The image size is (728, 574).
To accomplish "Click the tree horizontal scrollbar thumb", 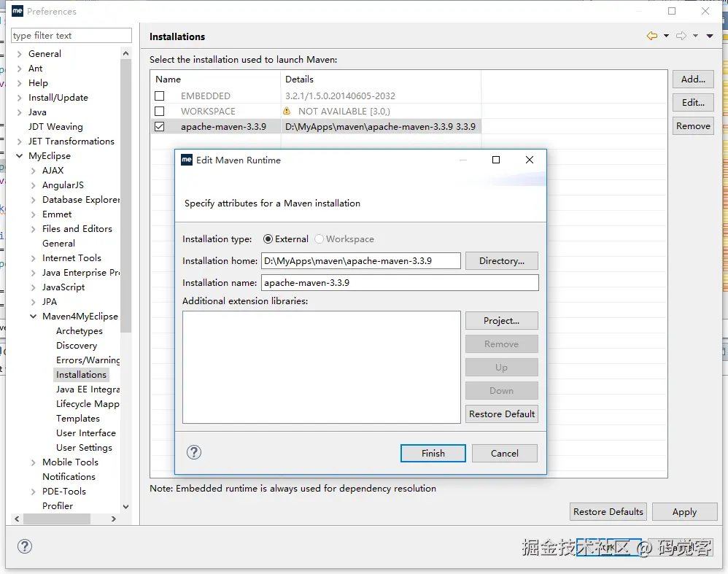I will [57, 519].
